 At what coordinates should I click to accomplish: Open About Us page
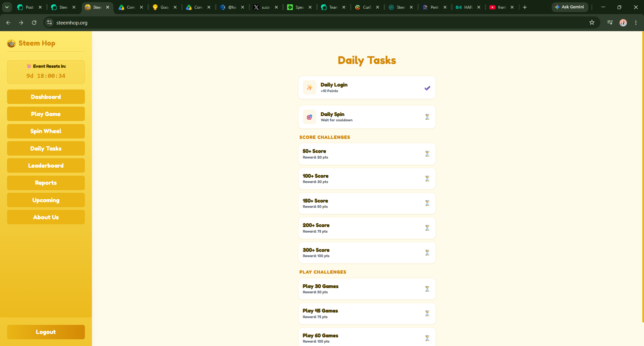click(x=46, y=217)
